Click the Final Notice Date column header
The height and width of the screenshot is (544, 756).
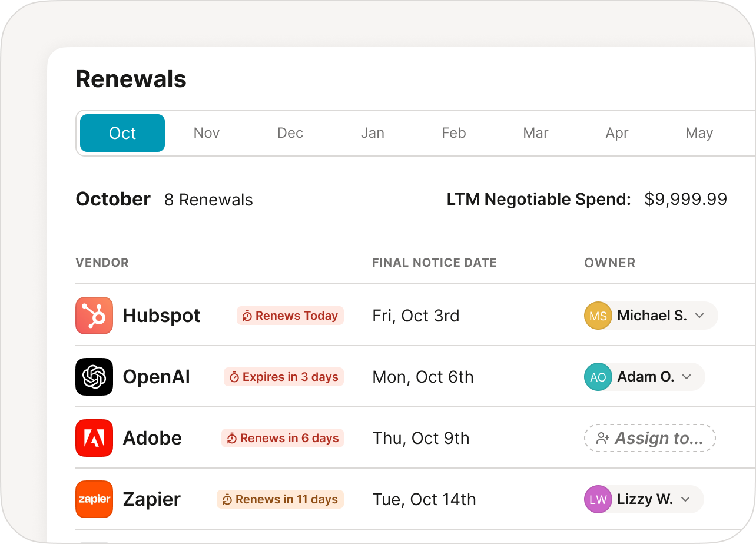tap(435, 263)
